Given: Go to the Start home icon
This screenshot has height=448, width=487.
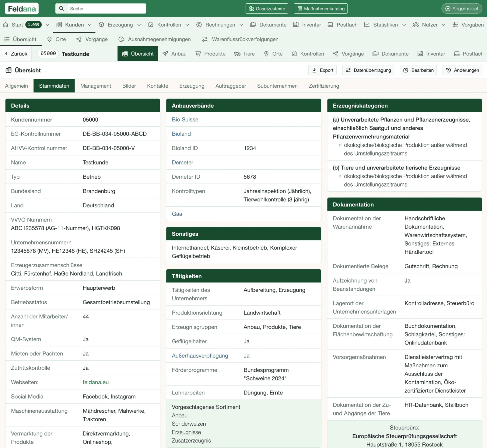Looking at the screenshot, I should [x=5, y=25].
